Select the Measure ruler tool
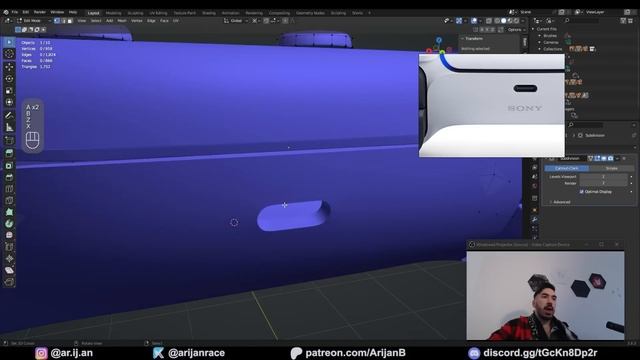 click(9, 128)
